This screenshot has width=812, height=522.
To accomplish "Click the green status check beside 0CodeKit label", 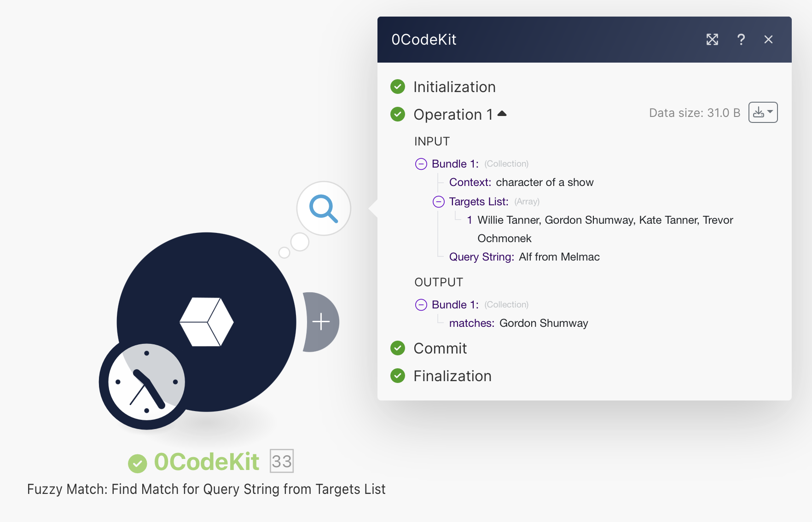I will tap(137, 464).
